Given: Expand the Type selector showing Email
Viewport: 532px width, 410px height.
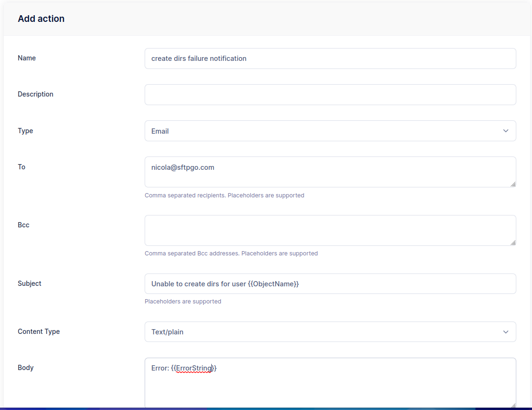Looking at the screenshot, I should tap(330, 130).
